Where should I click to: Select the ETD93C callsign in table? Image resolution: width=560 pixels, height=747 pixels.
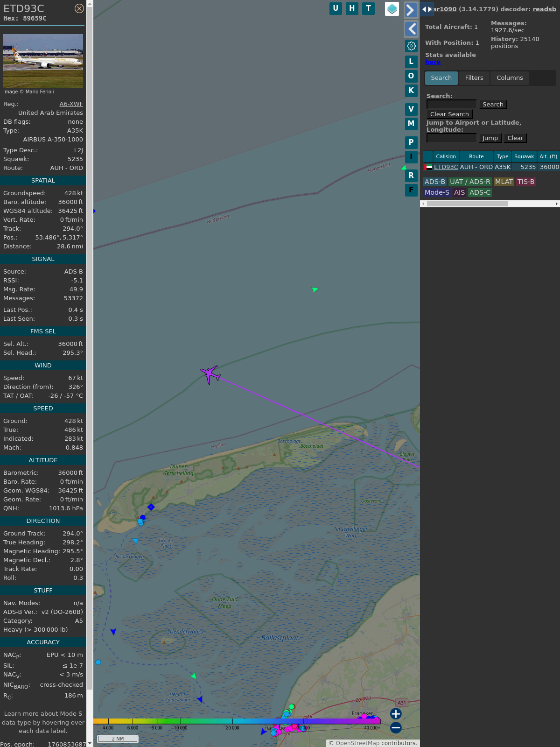[x=446, y=167]
